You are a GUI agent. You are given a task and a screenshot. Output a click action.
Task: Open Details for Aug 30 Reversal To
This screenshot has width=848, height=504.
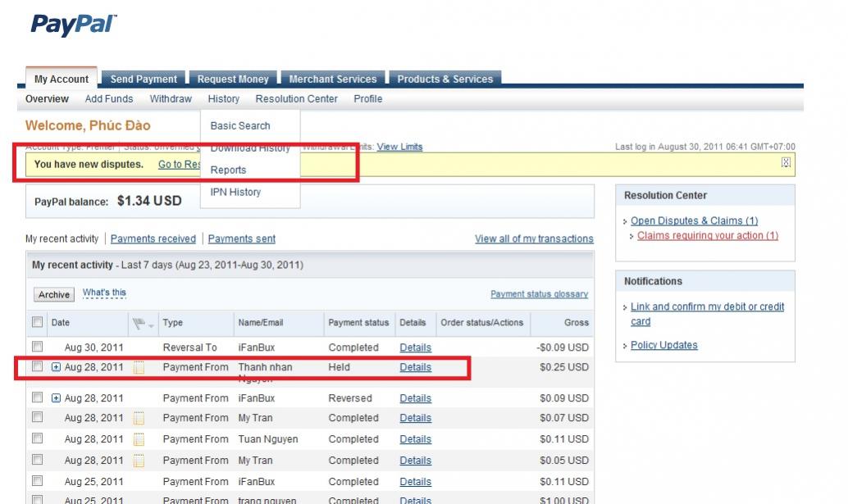pyautogui.click(x=415, y=348)
